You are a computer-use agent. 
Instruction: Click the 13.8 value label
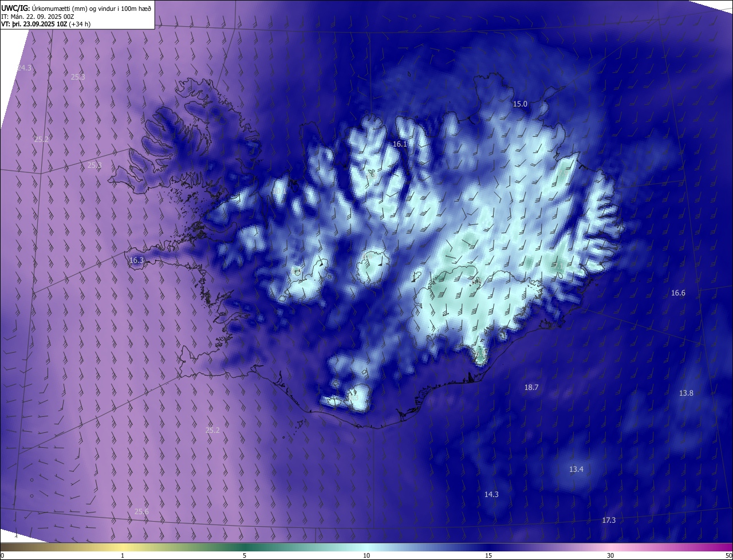686,393
